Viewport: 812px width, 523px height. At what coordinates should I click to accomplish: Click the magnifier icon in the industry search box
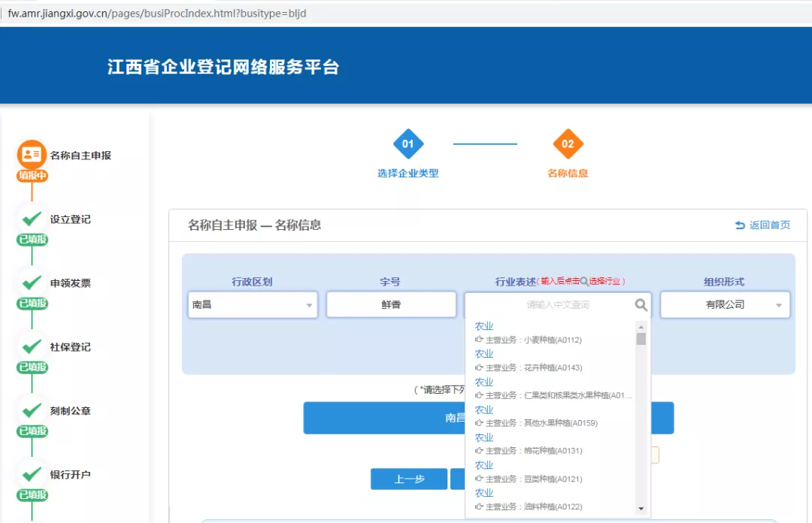[x=641, y=304]
